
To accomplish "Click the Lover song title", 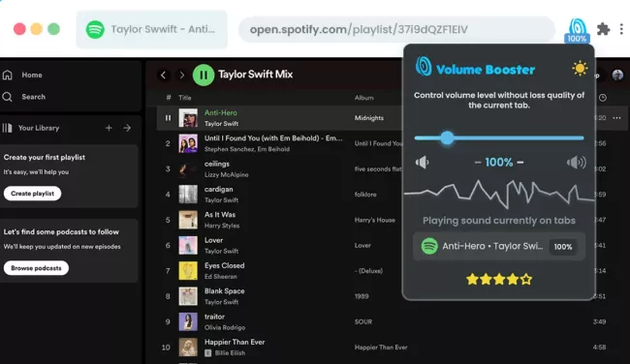I will tap(213, 240).
